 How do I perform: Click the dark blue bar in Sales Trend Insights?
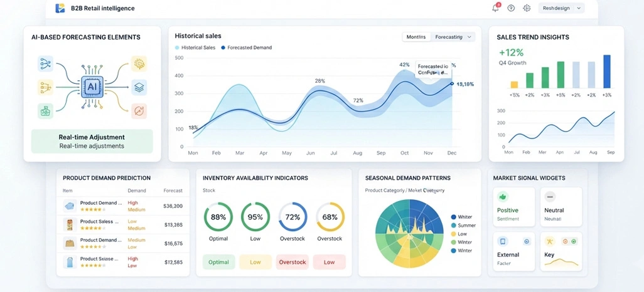click(607, 71)
